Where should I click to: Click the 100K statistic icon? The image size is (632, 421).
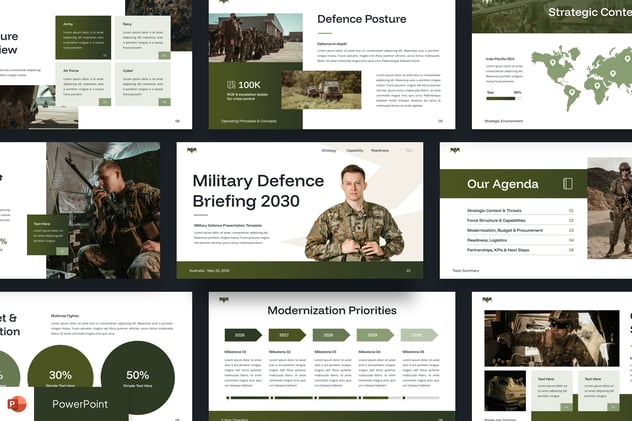tap(231, 85)
